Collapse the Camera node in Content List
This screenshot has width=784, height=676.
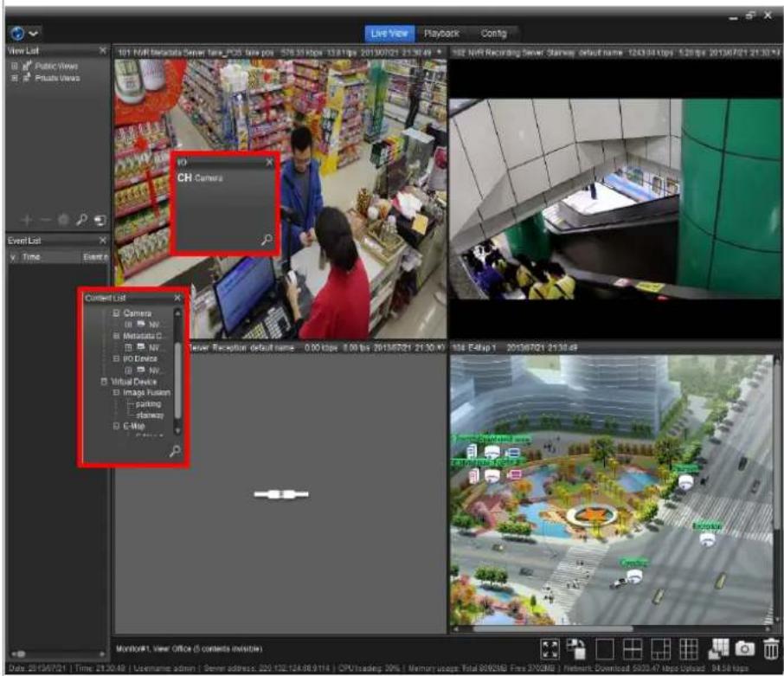(116, 313)
